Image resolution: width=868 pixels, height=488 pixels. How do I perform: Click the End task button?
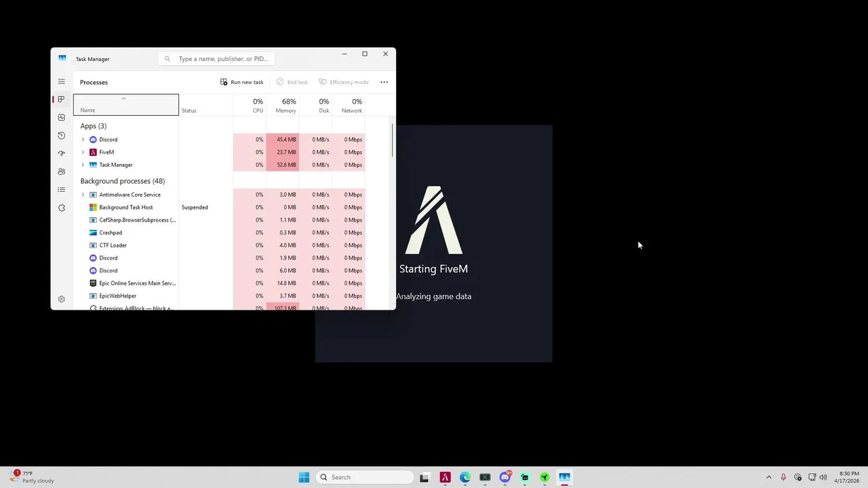292,82
